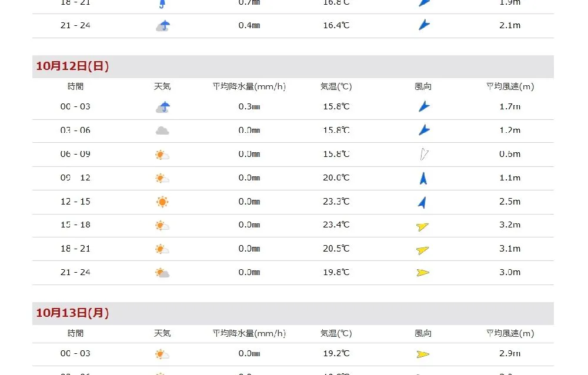Click the white wind arrow in the 06-09 row
Screen dimensions: 588x375
click(423, 155)
